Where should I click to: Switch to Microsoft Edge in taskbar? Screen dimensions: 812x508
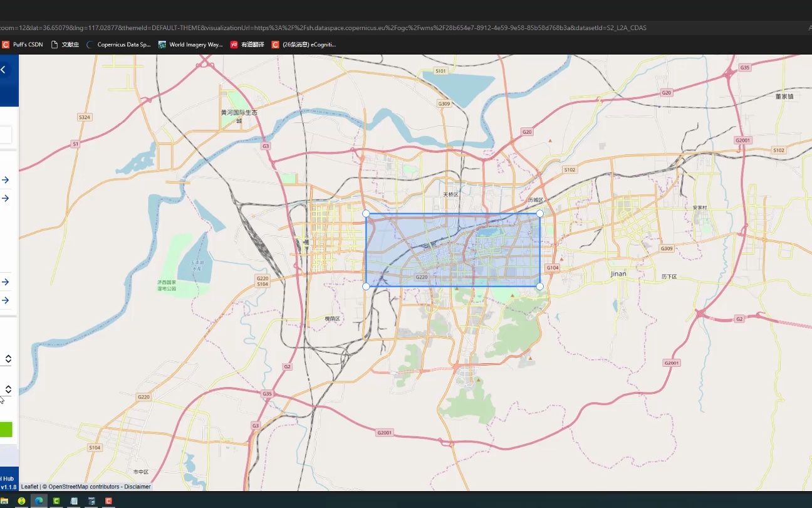pyautogui.click(x=39, y=501)
